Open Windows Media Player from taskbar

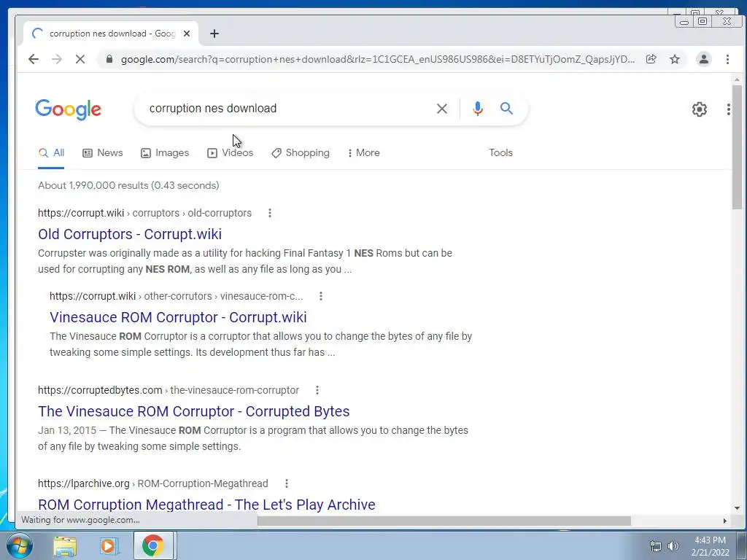[109, 545]
